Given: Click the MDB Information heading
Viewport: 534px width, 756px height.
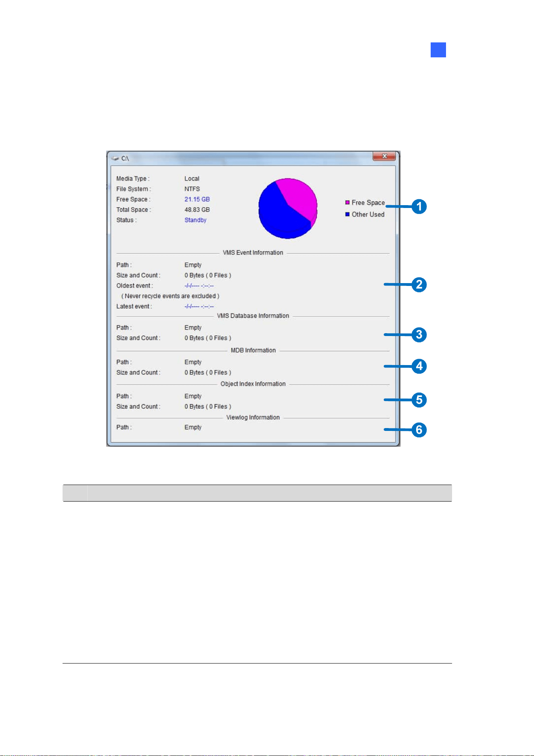Looking at the screenshot, I should pyautogui.click(x=253, y=351).
